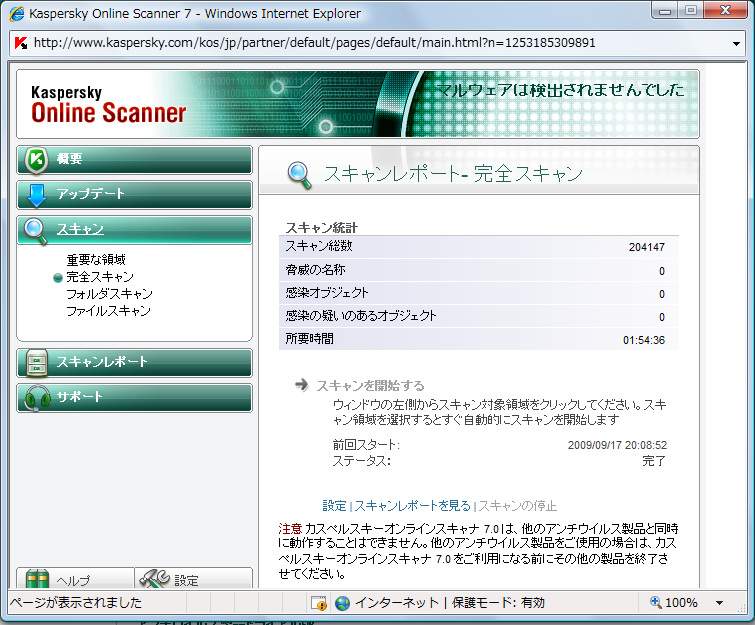
Task: Click the 設定 link below status
Action: (x=334, y=506)
